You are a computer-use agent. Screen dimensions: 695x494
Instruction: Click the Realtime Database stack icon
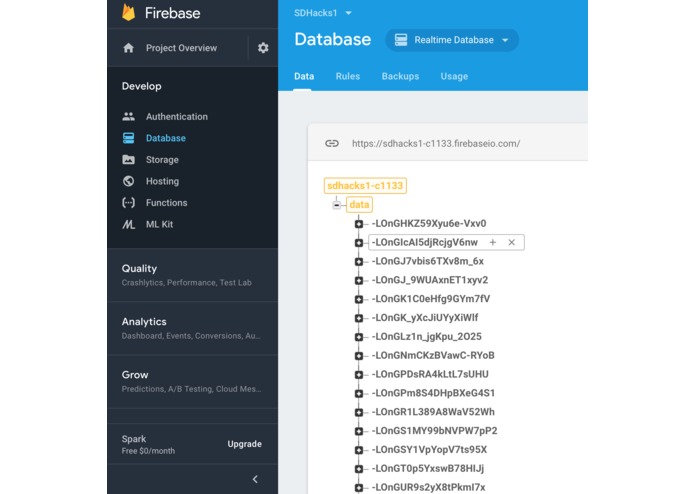click(x=401, y=40)
